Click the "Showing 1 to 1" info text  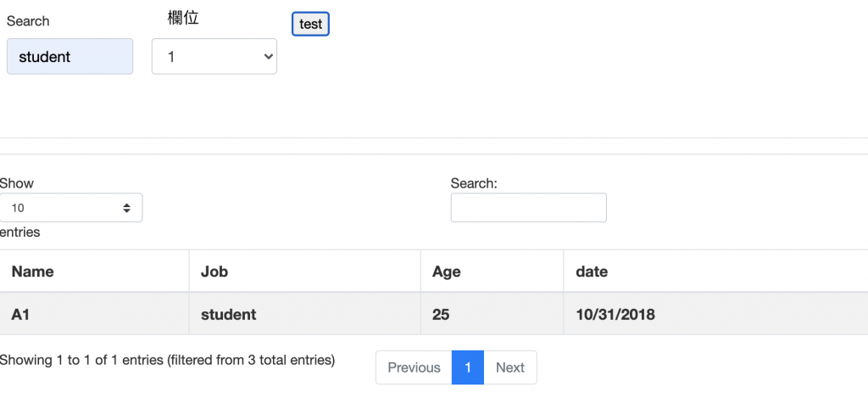coord(167,360)
